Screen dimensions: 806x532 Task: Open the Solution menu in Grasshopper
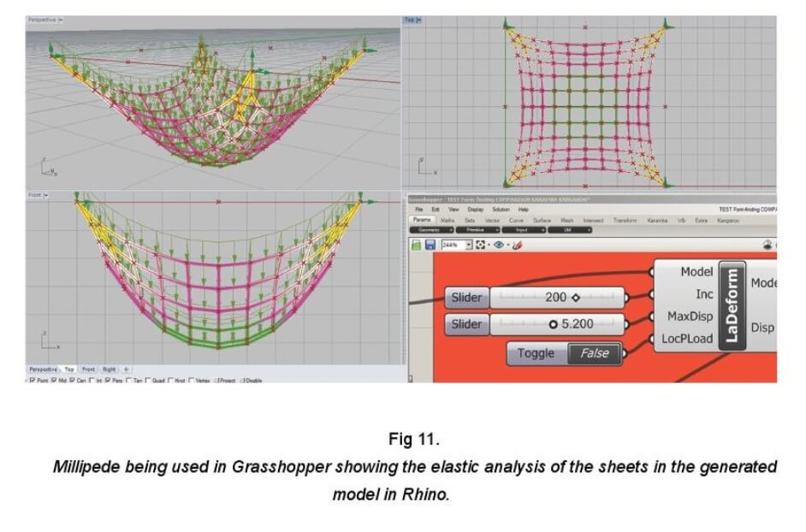pyautogui.click(x=501, y=210)
